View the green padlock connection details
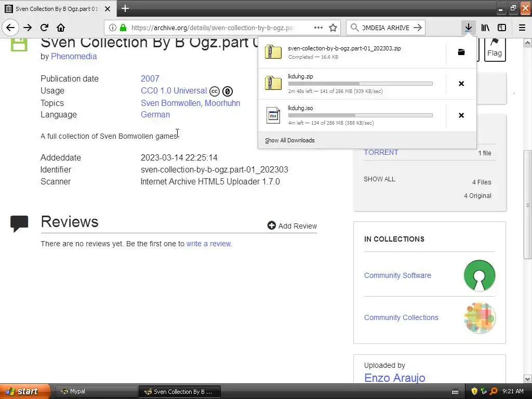The image size is (532, 399). pos(123,28)
